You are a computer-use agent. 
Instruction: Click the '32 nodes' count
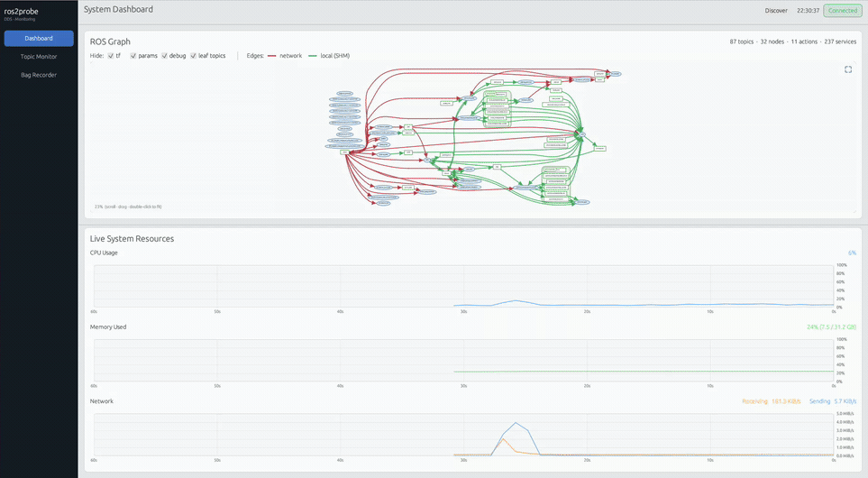coord(772,41)
